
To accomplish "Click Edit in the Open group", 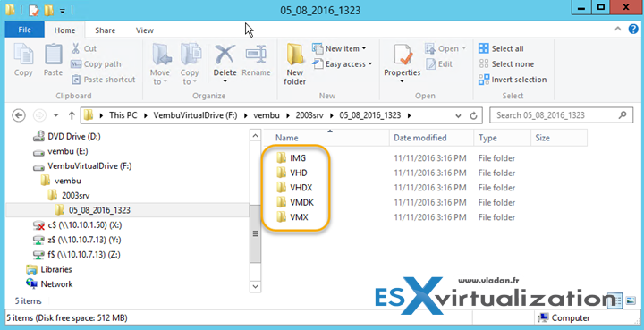I will pyautogui.click(x=439, y=64).
